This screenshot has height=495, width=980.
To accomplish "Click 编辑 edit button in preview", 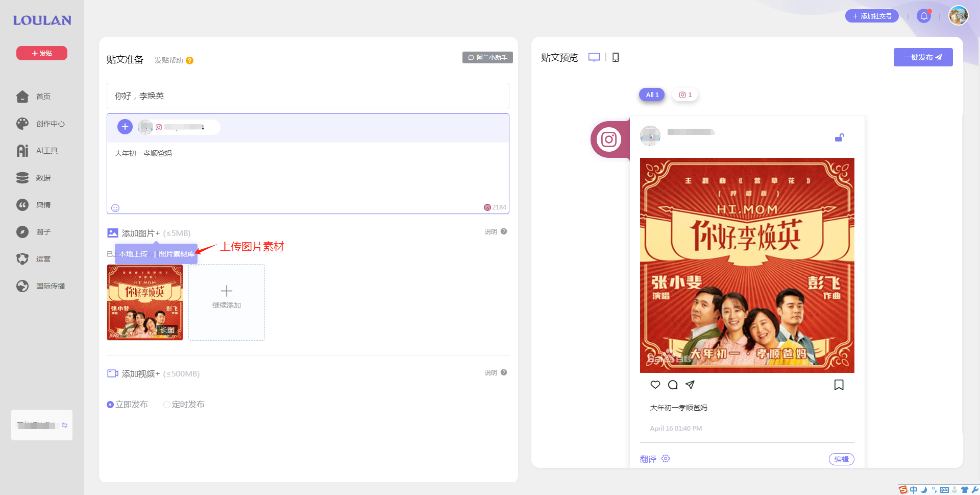I will [841, 459].
